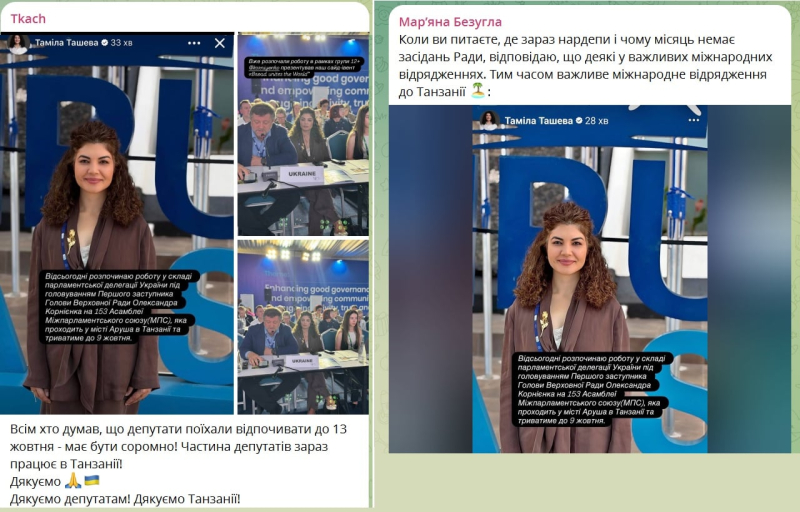Viewport: 800px width, 512px height.
Task: Open the story screenshot in Безугла post
Action: click(x=590, y=279)
